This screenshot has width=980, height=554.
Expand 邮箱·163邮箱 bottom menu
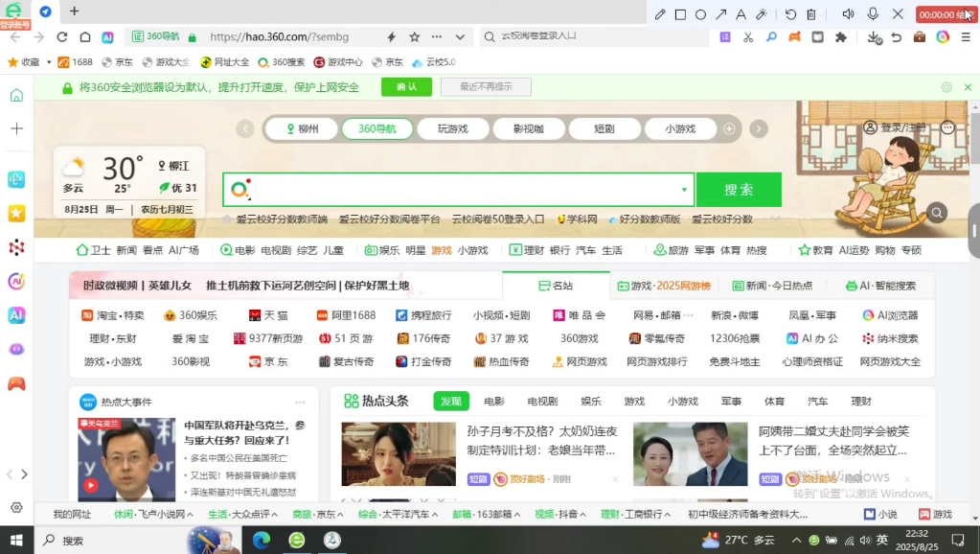[x=487, y=514]
